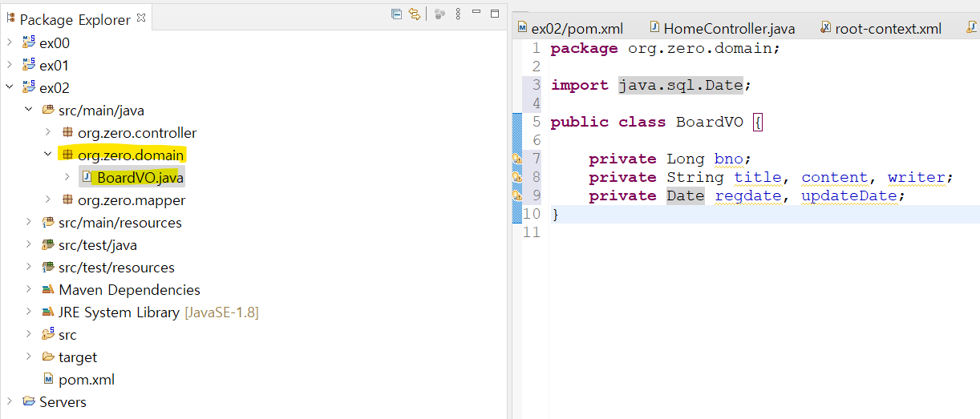The height and width of the screenshot is (419, 980).
Task: Click the field name "regdate"
Action: pyautogui.click(x=748, y=195)
